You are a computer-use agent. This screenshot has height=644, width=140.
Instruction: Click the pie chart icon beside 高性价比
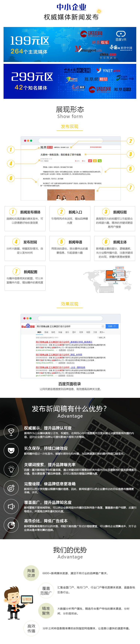[11, 525]
